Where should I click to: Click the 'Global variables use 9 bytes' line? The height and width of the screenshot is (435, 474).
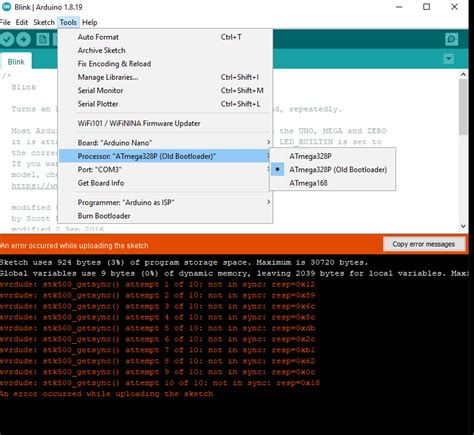tap(234, 273)
